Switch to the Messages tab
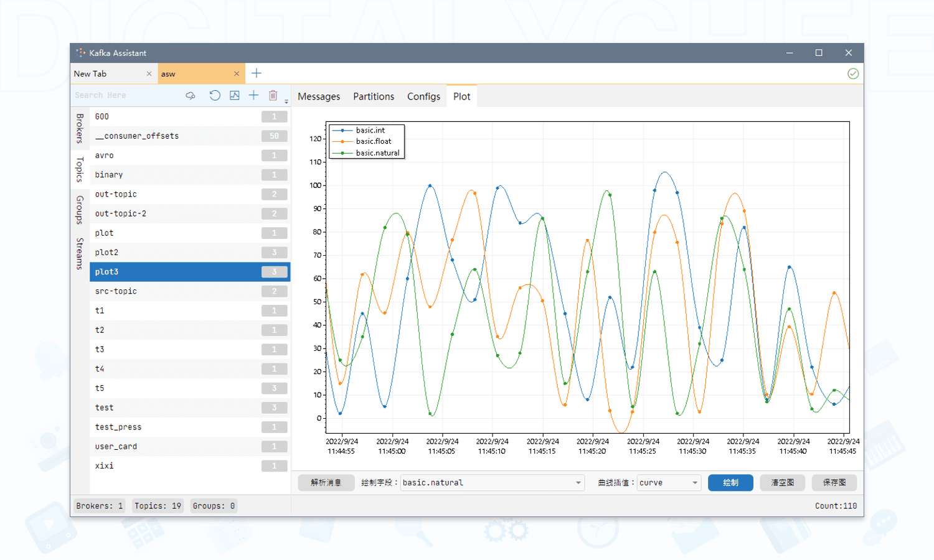The height and width of the screenshot is (560, 934). [x=319, y=96]
